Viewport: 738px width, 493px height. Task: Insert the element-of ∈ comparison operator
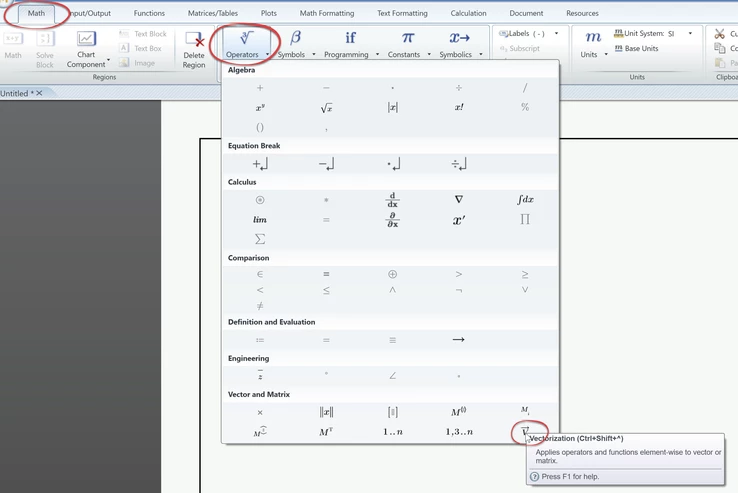[260, 274]
